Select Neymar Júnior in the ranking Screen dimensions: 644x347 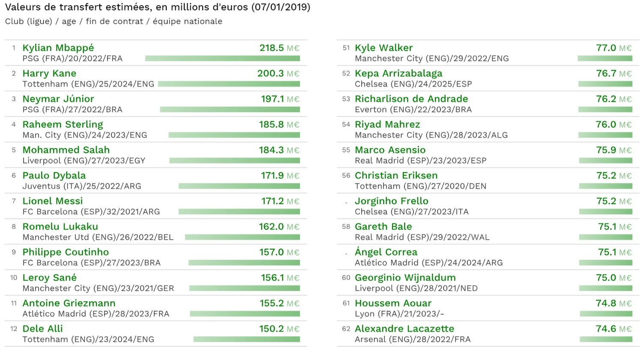[x=58, y=99]
